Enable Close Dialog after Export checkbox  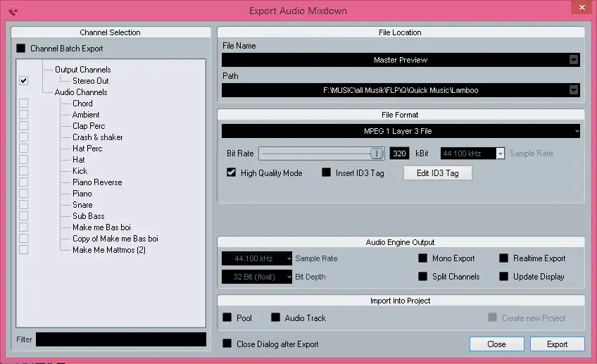227,344
